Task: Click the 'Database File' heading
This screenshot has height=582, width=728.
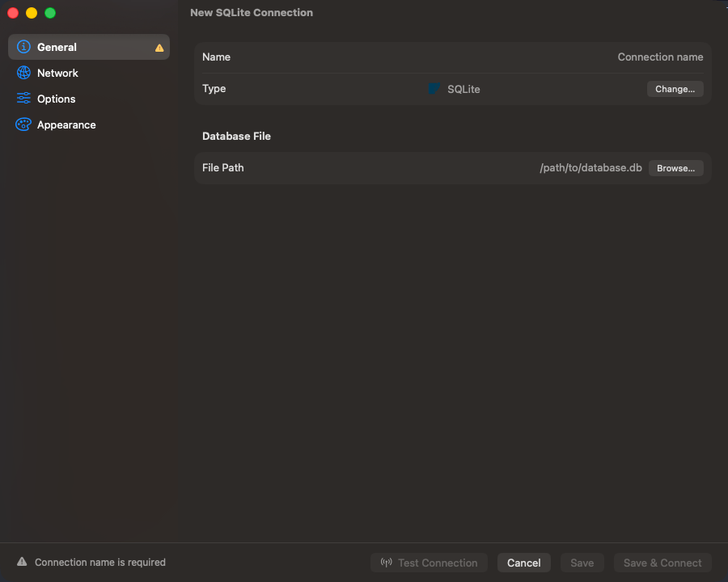Action: [236, 136]
